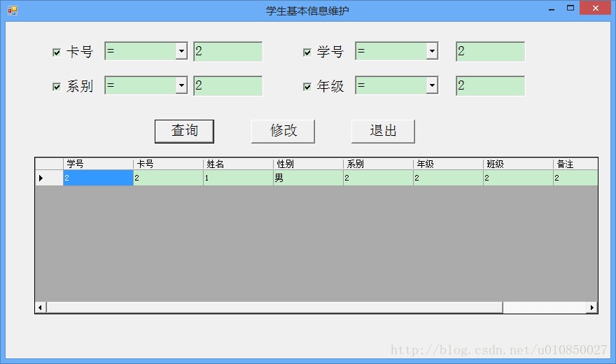Expand the 年级 operator combo box

(x=432, y=85)
